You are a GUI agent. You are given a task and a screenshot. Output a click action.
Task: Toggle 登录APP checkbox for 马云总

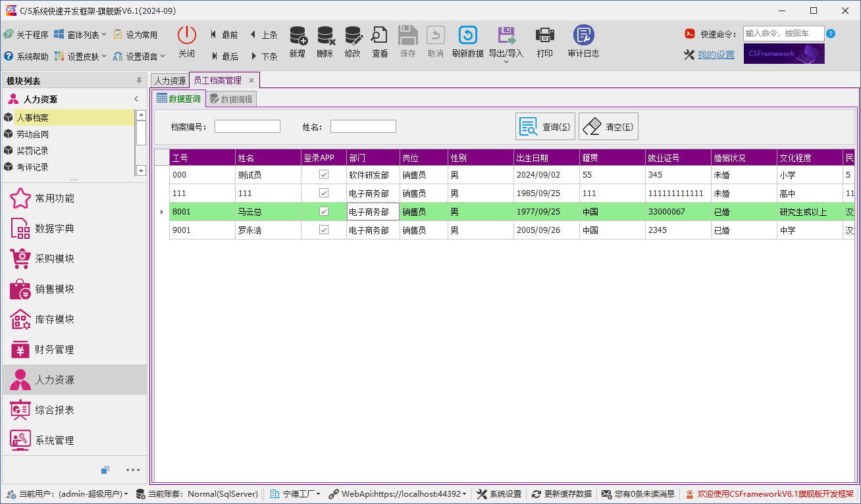pyautogui.click(x=324, y=212)
